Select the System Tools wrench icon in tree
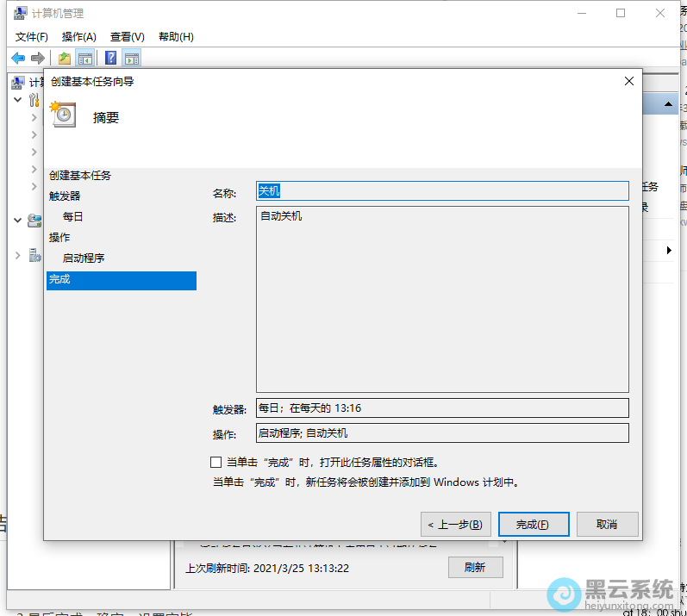This screenshot has height=616, width=687. pos(34,100)
